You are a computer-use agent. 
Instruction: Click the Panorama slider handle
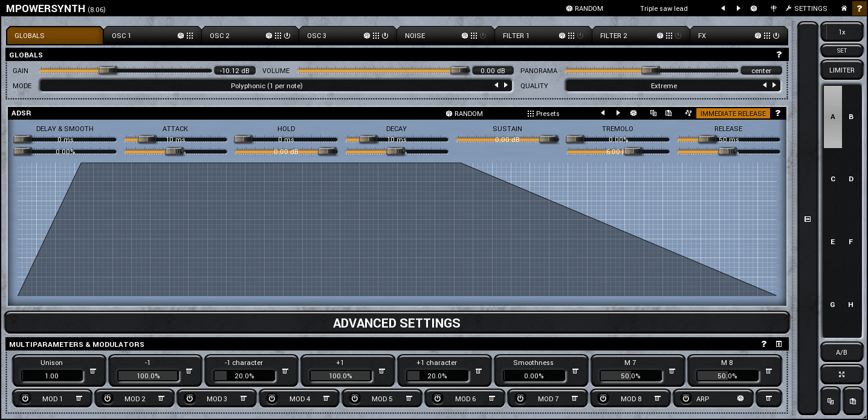click(650, 71)
